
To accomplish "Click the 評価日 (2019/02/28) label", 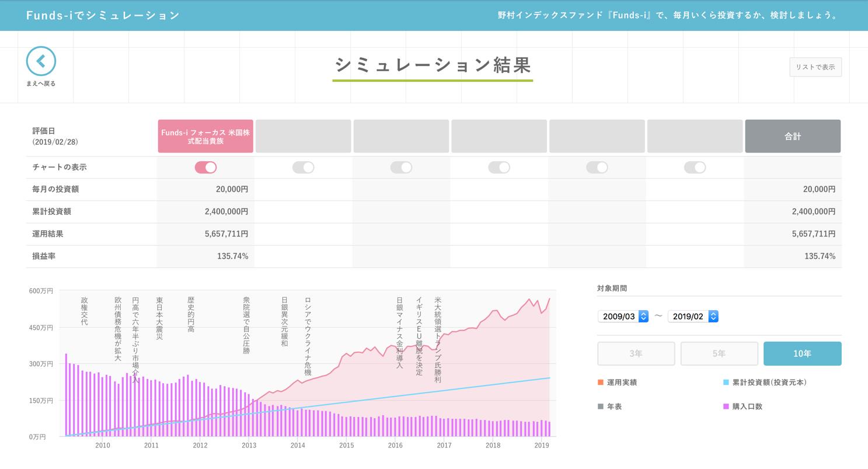I will [x=55, y=136].
